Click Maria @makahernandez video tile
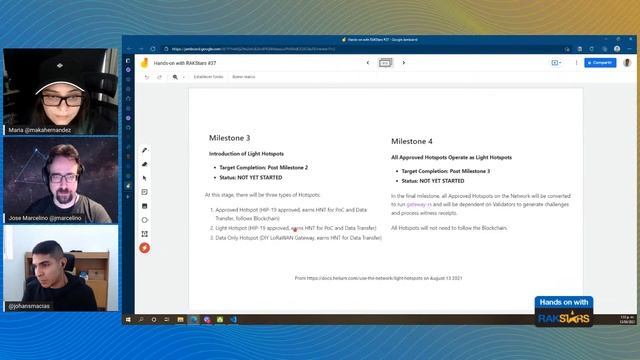This screenshot has height=360, width=640. point(61,91)
